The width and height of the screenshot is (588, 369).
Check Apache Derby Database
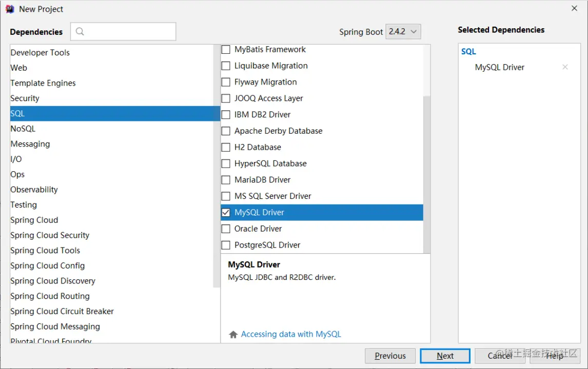[226, 131]
